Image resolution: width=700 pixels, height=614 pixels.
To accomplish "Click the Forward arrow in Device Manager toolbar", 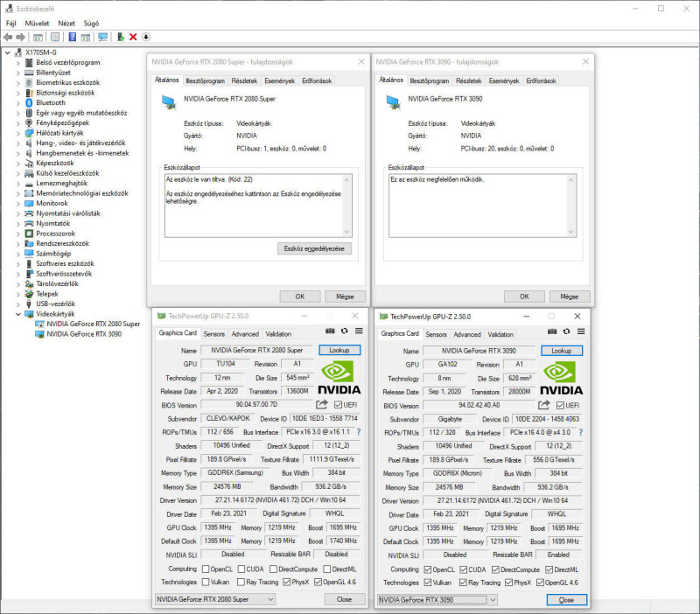I will click(x=20, y=37).
